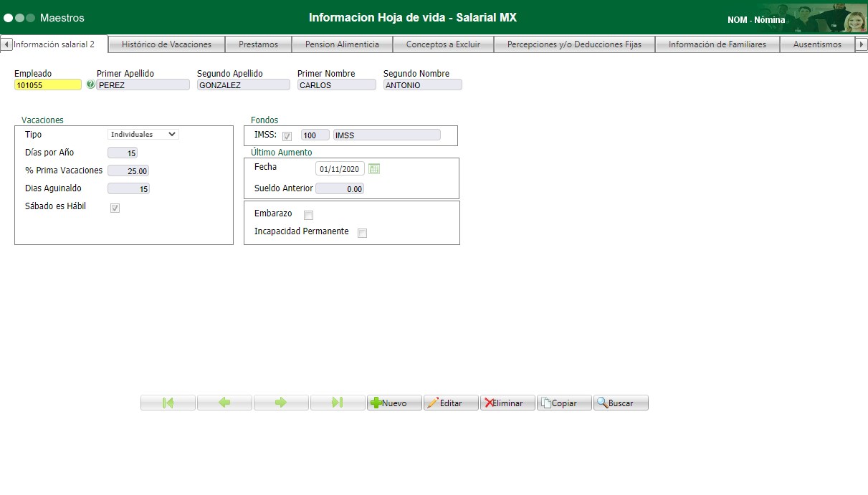Check the Embarazo checkbox

pos(308,215)
